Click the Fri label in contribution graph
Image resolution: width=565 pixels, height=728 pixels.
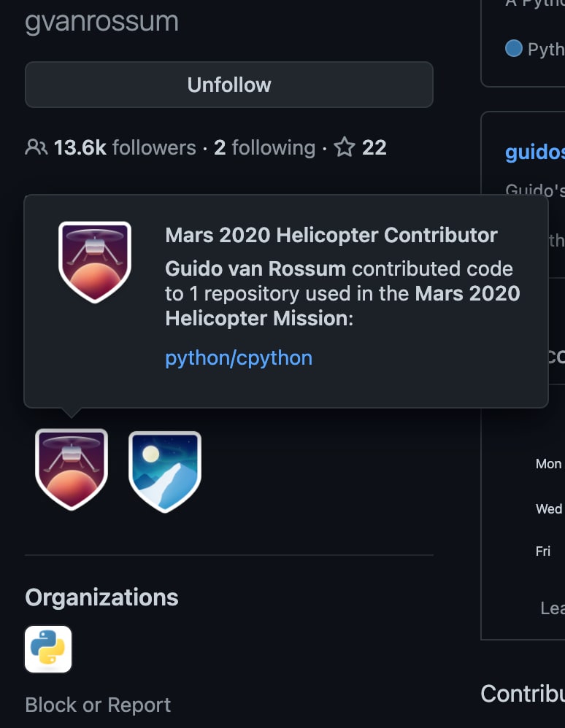tap(542, 551)
